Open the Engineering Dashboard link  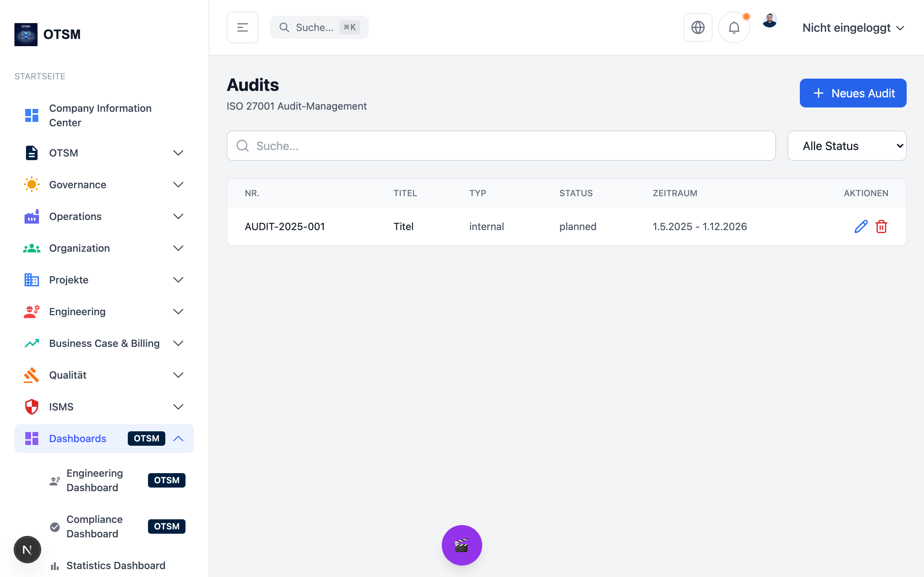click(95, 480)
